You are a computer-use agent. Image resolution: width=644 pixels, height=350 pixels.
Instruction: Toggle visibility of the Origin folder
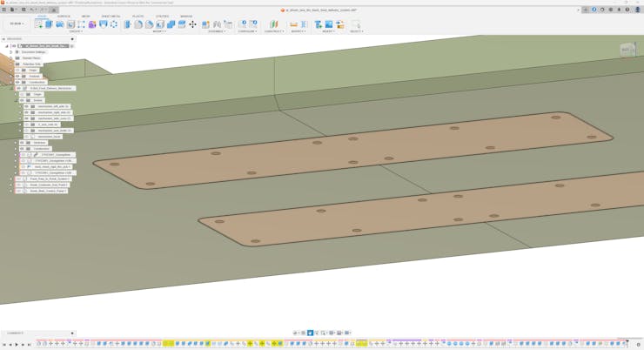pos(17,70)
